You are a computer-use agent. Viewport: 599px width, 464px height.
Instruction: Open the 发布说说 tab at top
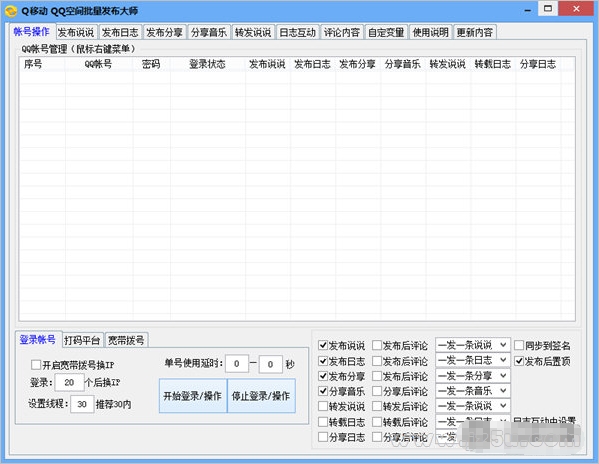(76, 32)
